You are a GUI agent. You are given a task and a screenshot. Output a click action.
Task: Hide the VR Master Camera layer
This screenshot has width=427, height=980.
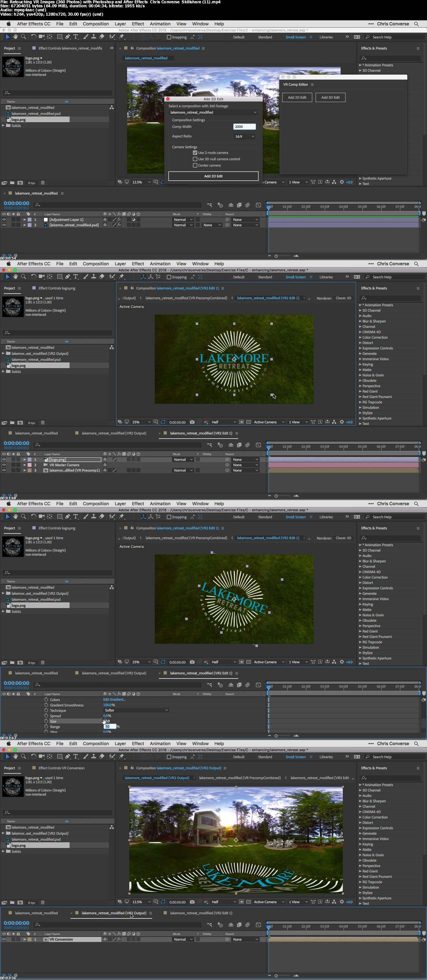point(4,465)
